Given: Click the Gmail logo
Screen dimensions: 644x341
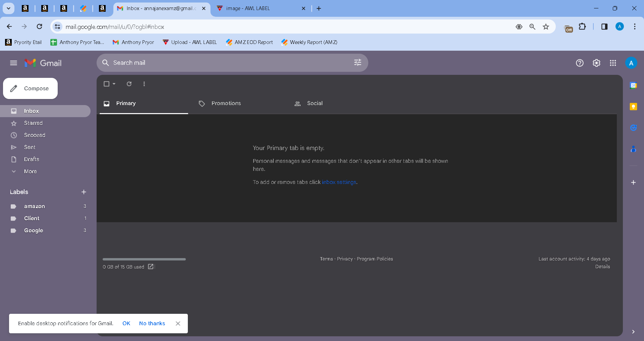Looking at the screenshot, I should click(43, 63).
